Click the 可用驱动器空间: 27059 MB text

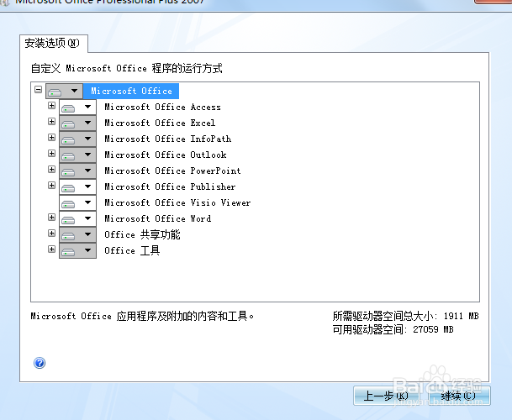click(x=393, y=329)
